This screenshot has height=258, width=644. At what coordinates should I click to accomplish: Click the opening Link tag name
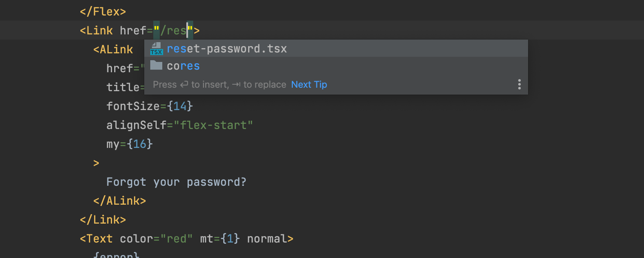(99, 31)
